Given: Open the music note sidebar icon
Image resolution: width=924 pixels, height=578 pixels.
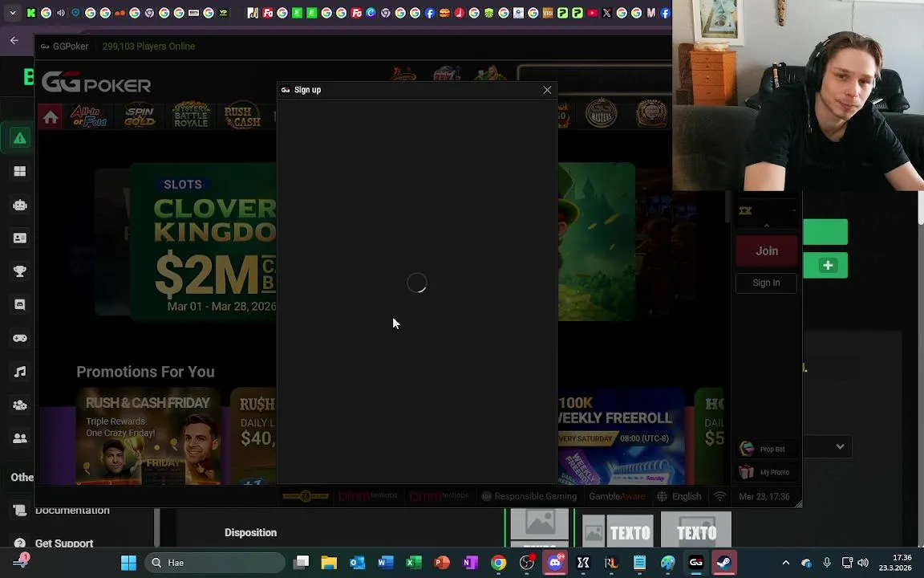Looking at the screenshot, I should 19,372.
